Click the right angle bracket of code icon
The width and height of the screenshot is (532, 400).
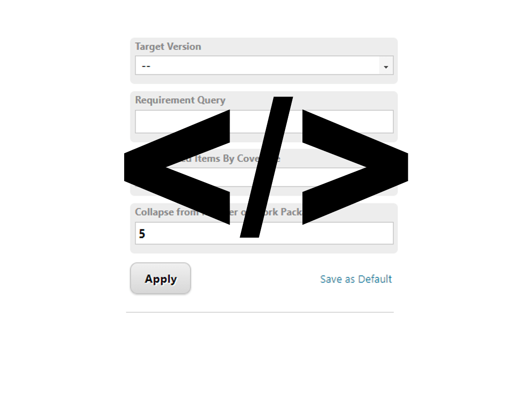[355, 167]
